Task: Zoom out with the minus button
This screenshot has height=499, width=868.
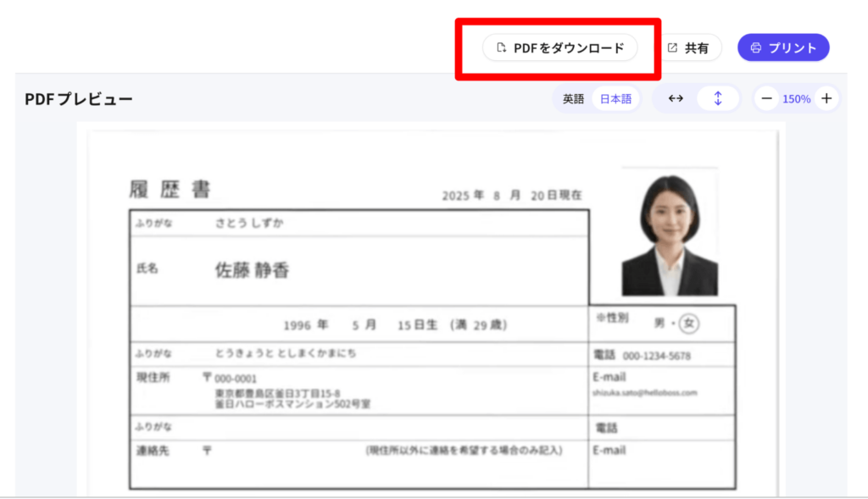Action: click(766, 99)
